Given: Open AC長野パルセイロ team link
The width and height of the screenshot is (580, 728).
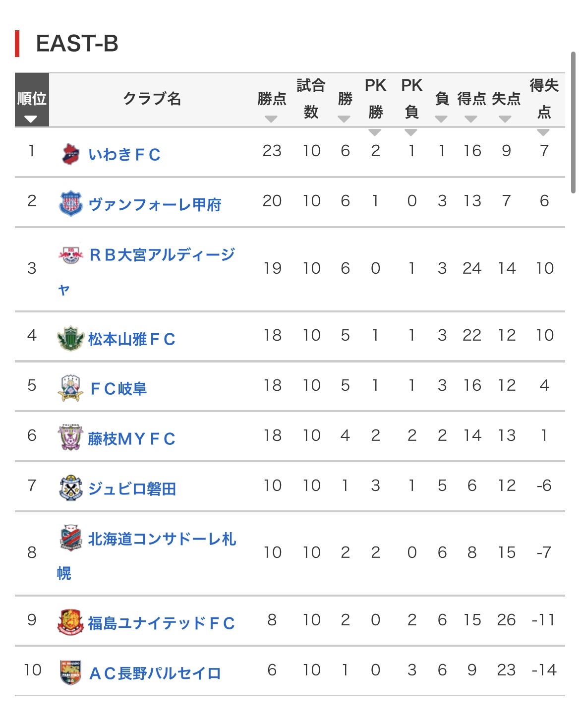Looking at the screenshot, I should [155, 673].
